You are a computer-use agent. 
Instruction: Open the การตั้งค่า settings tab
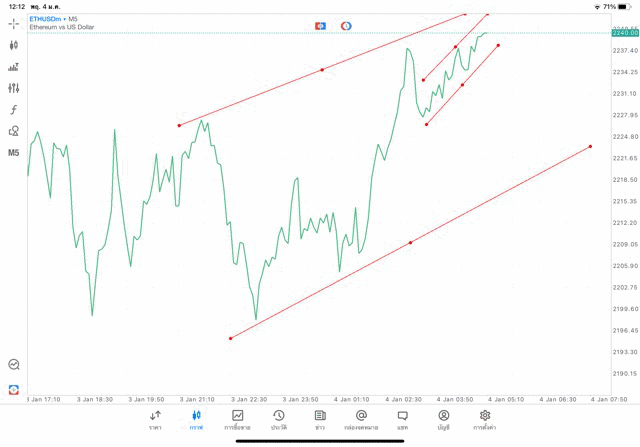485,419
